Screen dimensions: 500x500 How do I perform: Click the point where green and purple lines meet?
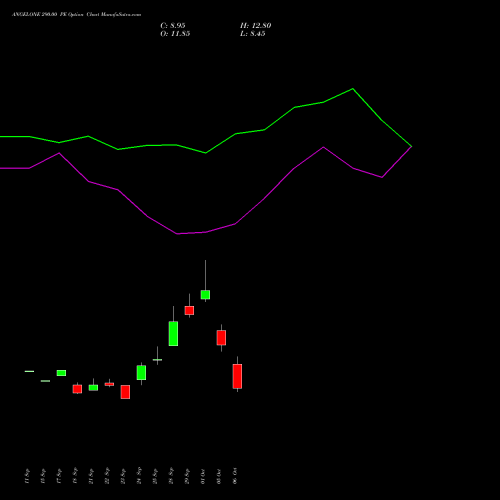pyautogui.click(x=411, y=146)
